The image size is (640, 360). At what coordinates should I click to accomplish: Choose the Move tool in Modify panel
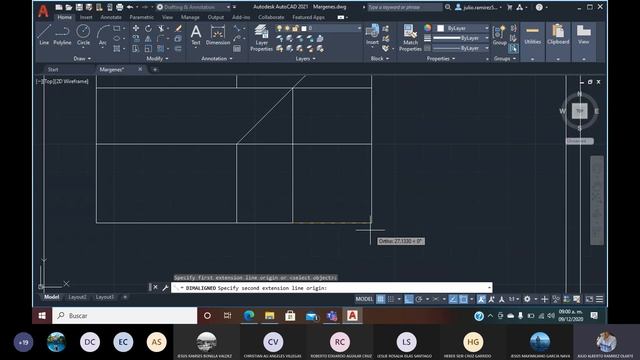click(136, 28)
